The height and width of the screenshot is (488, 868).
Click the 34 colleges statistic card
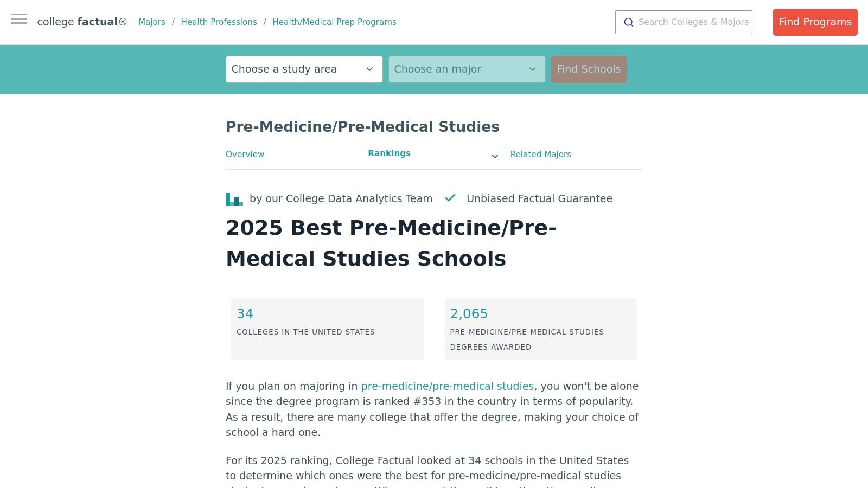point(327,329)
